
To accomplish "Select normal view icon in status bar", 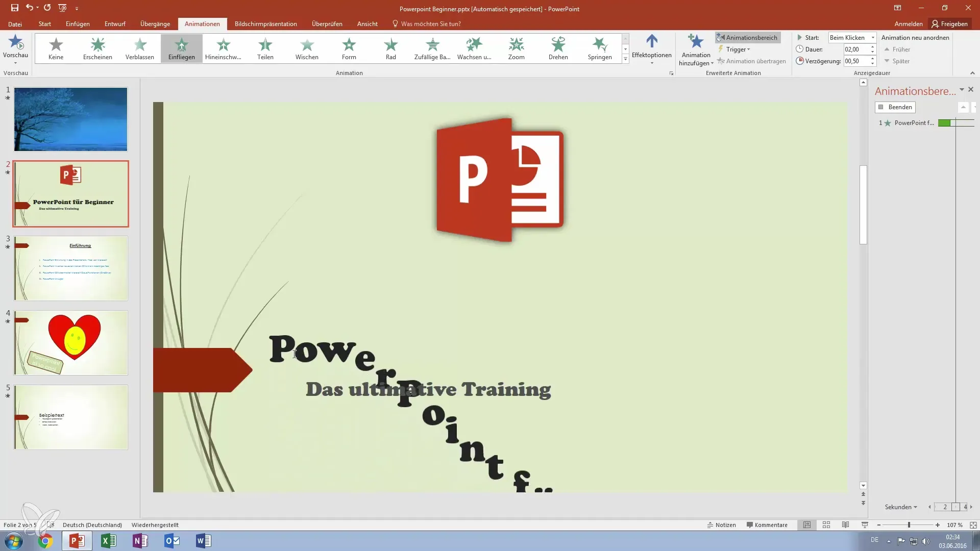I will [806, 524].
